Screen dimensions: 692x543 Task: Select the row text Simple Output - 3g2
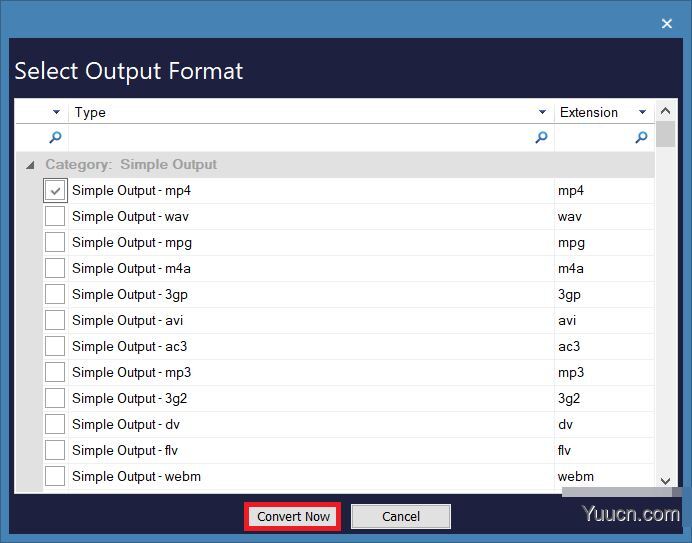130,399
